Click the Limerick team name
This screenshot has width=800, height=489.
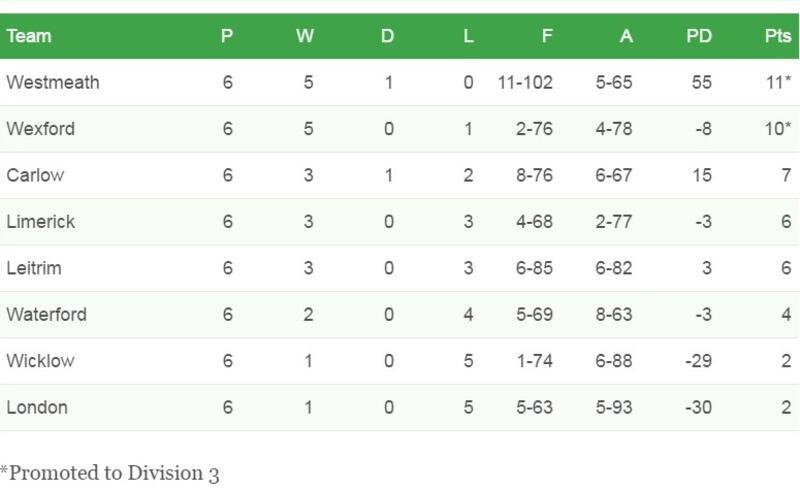pyautogui.click(x=41, y=222)
